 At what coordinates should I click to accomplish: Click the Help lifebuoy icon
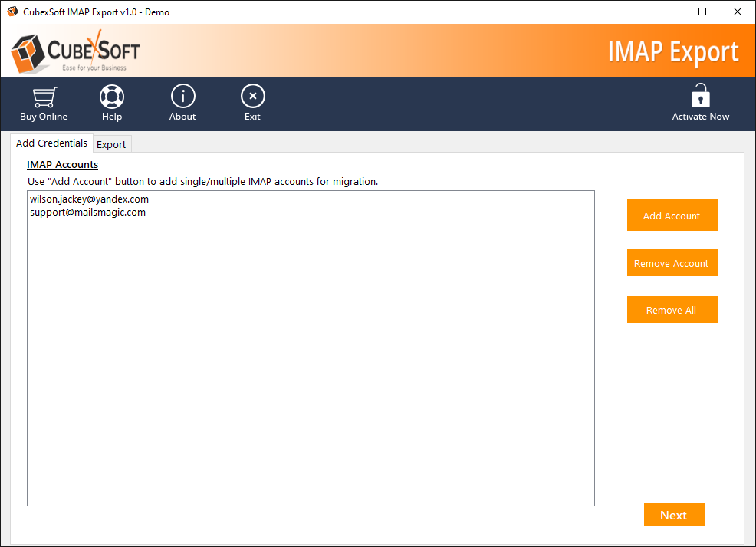click(x=112, y=97)
